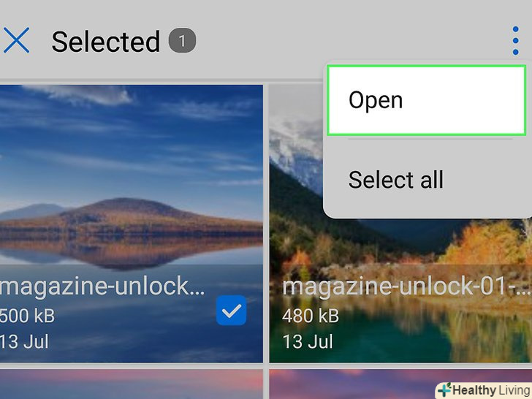Uncheck the blue checkbox on first image
Viewport: 532px width, 399px height.
coord(232,310)
